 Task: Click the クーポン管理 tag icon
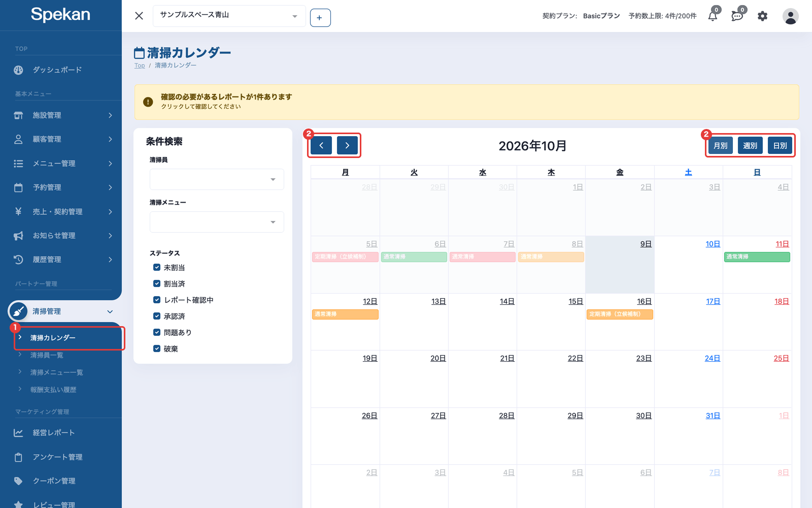point(18,481)
